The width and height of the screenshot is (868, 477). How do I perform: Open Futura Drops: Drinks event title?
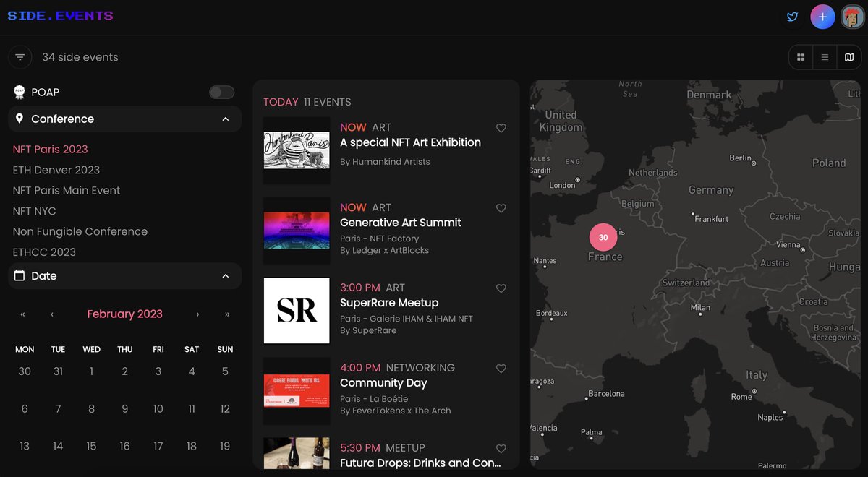420,463
